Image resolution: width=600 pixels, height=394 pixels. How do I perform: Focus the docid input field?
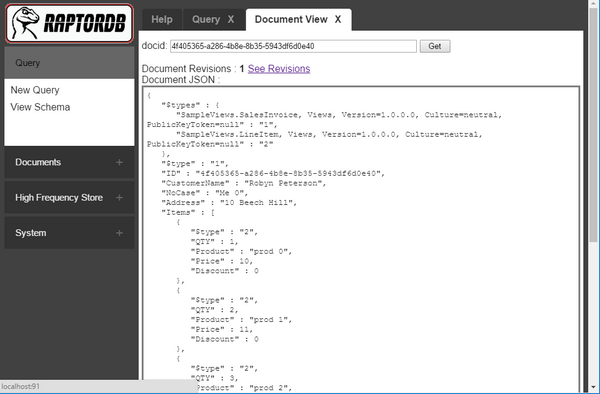293,46
